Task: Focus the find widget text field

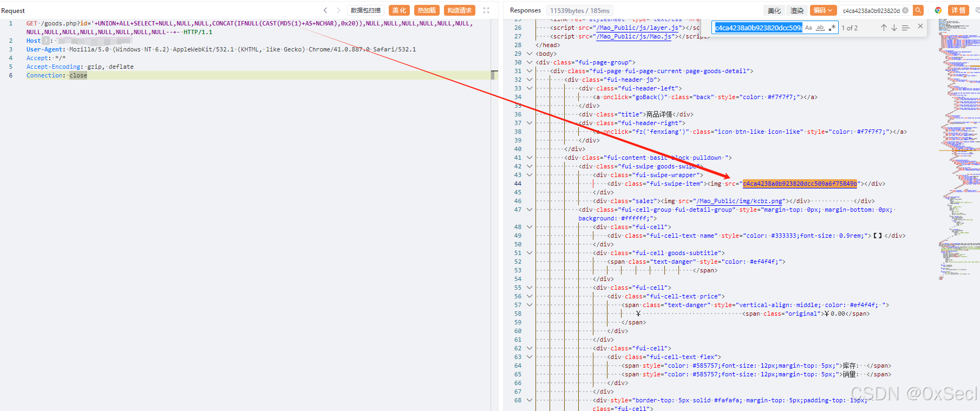Action: click(758, 28)
